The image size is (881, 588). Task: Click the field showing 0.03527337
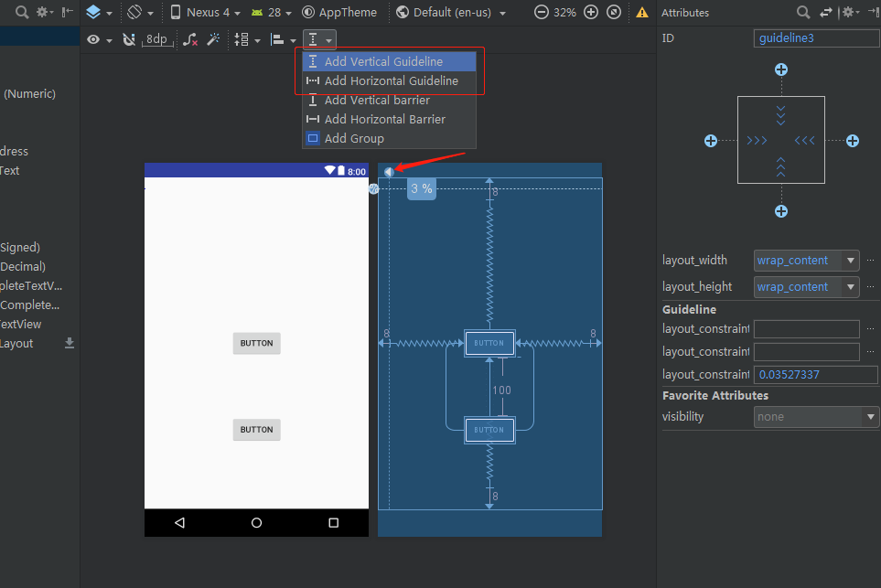(x=815, y=375)
